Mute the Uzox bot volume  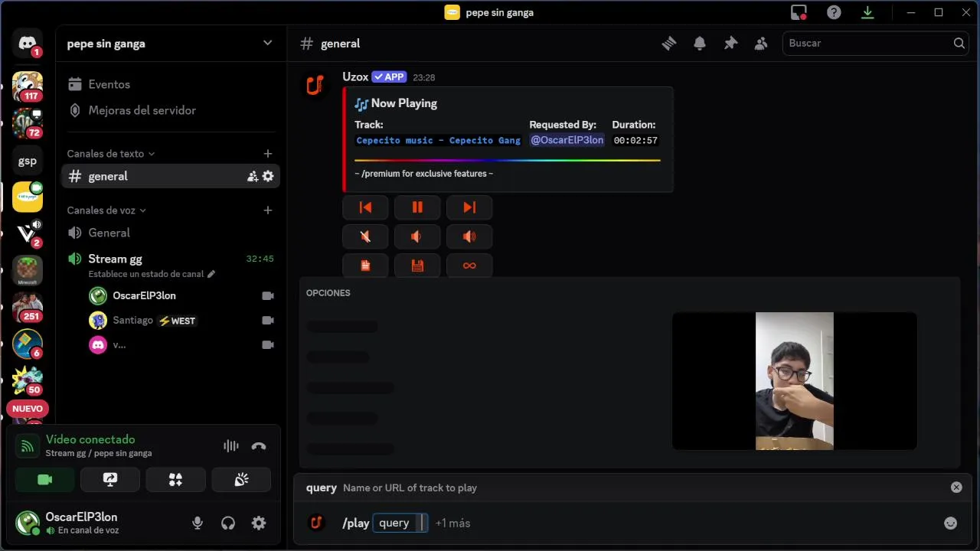coord(365,236)
